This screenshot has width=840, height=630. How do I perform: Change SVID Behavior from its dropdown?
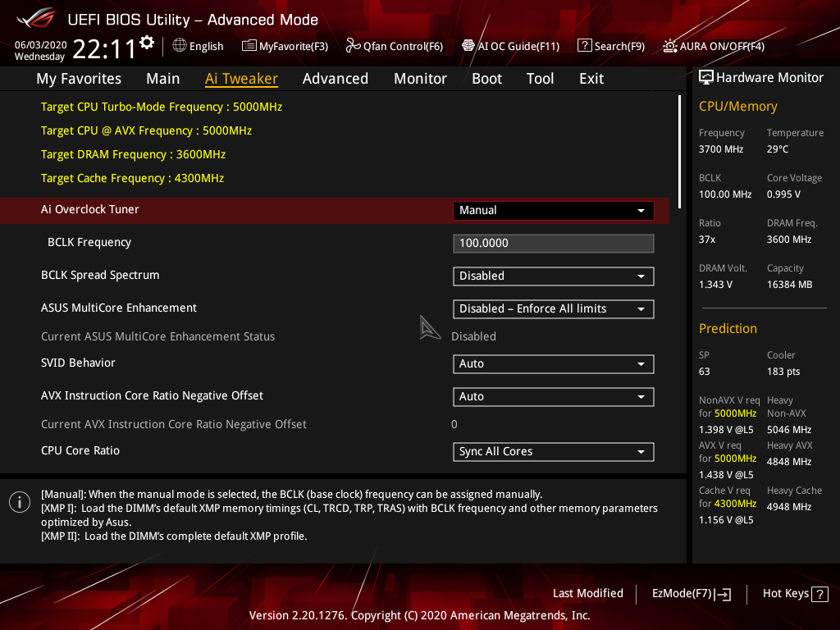(553, 363)
